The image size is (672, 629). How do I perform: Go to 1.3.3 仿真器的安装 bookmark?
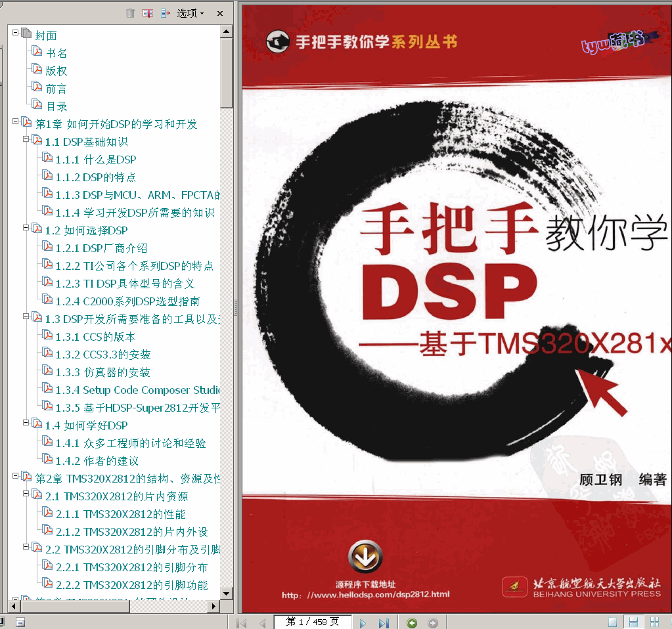(103, 372)
